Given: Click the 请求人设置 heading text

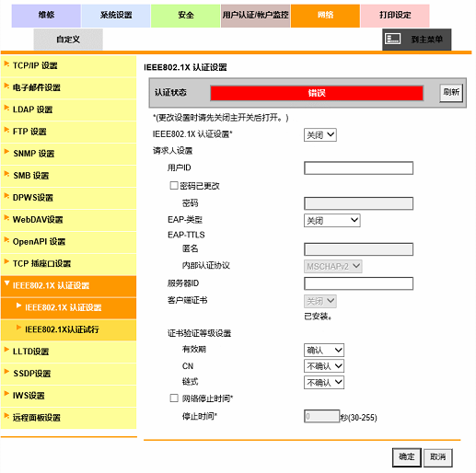Looking at the screenshot, I should point(173,151).
